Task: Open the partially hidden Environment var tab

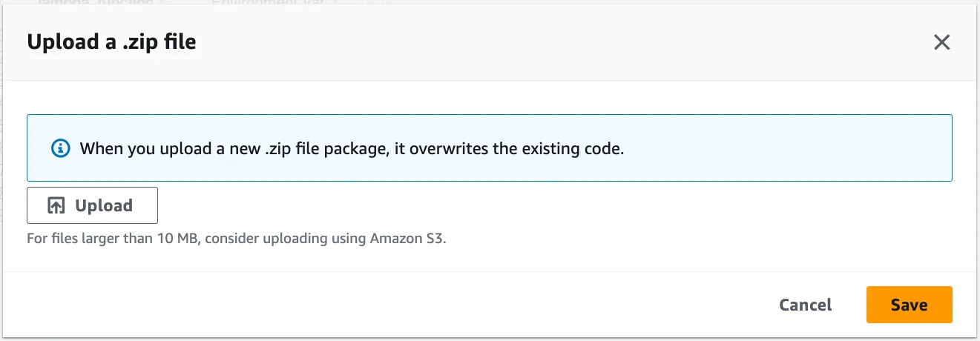Action: (x=269, y=4)
